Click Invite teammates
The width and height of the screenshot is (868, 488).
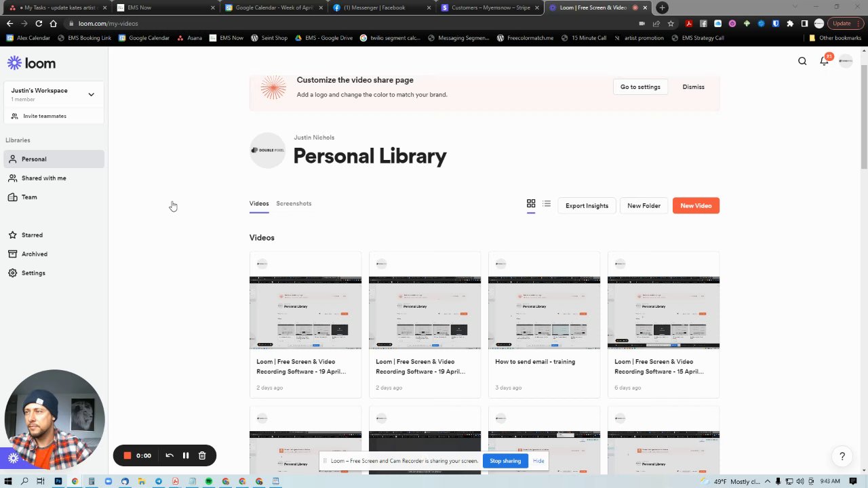(45, 116)
